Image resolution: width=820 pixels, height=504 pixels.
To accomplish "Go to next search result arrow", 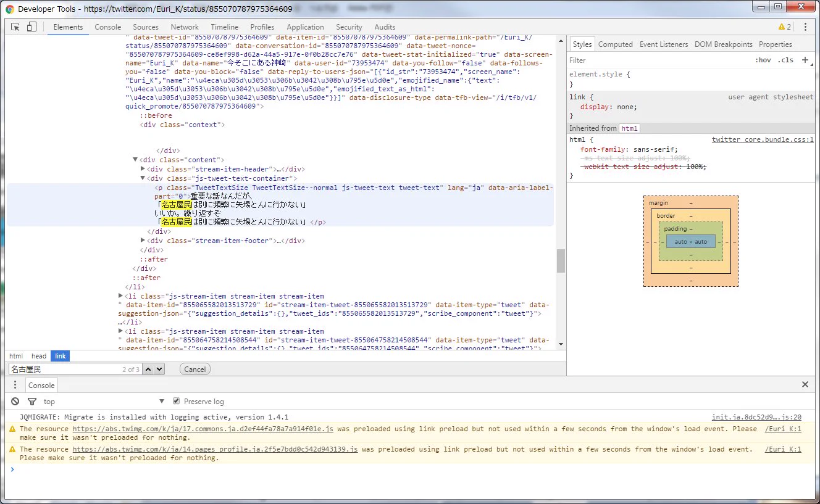I will point(159,369).
